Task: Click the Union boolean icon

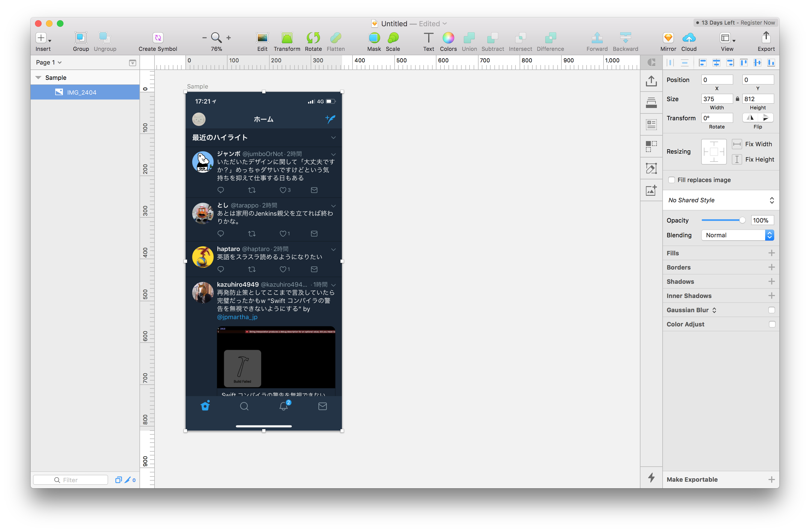Action: pyautogui.click(x=469, y=38)
